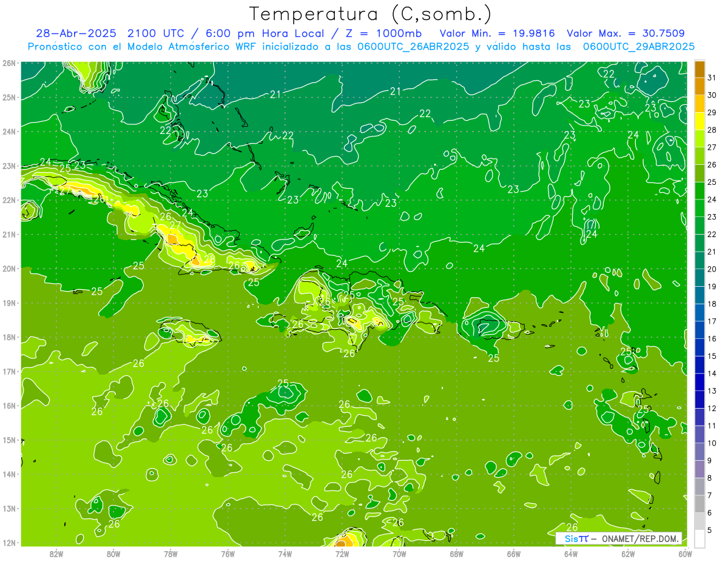Click the '62W' longitude axis label
Screen dimensions: 728x562
pyautogui.click(x=628, y=554)
